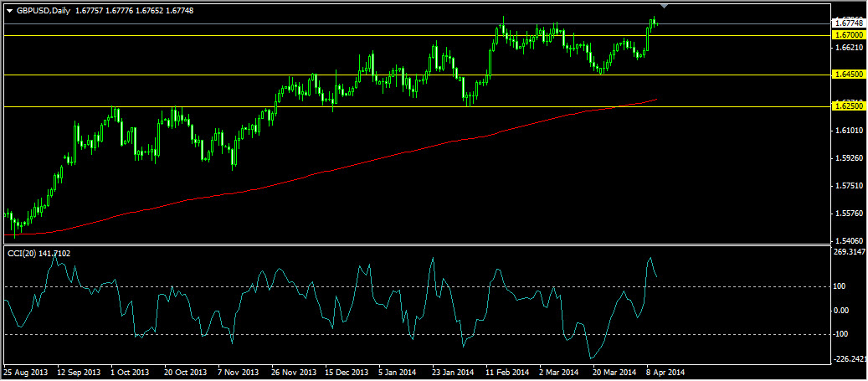Image resolution: width=868 pixels, height=381 pixels.
Task: Click the 5 Jan 2014 date label
Action: (x=399, y=372)
